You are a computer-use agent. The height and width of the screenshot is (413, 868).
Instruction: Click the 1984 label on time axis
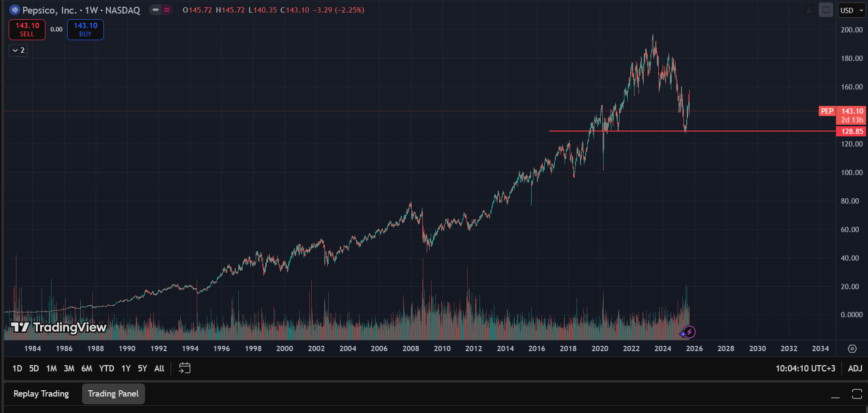pos(33,349)
